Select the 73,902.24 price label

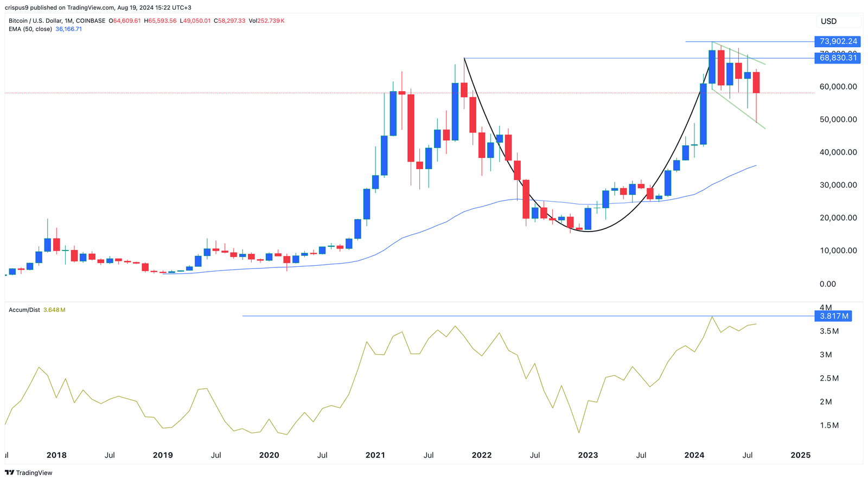pos(837,41)
